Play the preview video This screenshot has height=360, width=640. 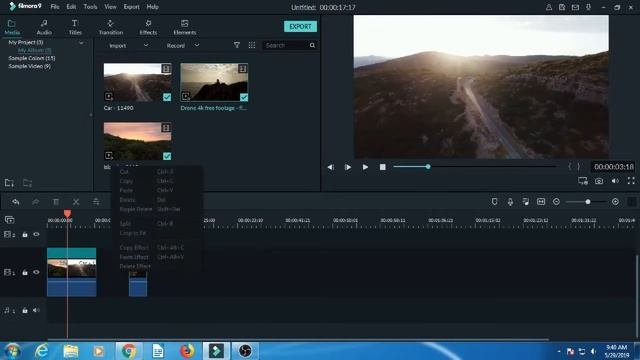click(x=365, y=167)
